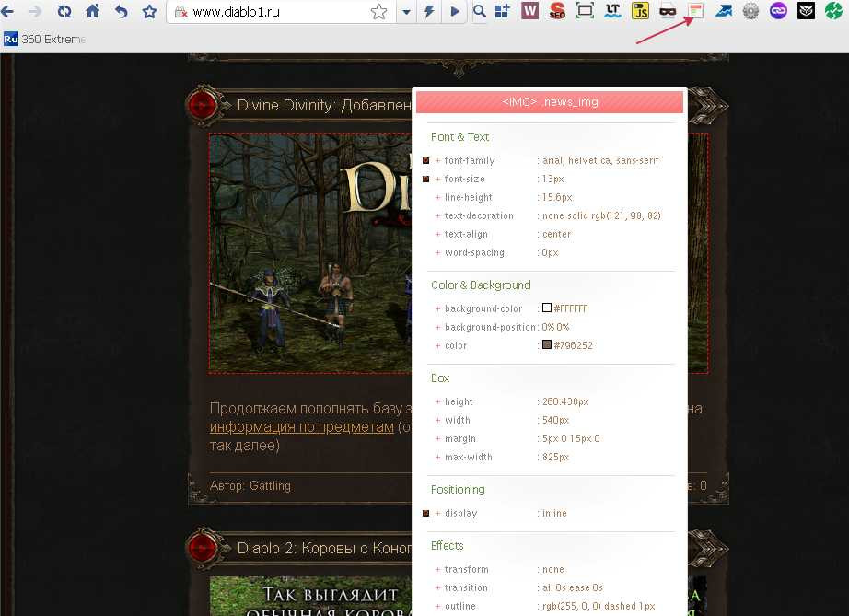Image resolution: width=849 pixels, height=616 pixels.
Task: Select the Color & Background section heading
Action: click(481, 285)
